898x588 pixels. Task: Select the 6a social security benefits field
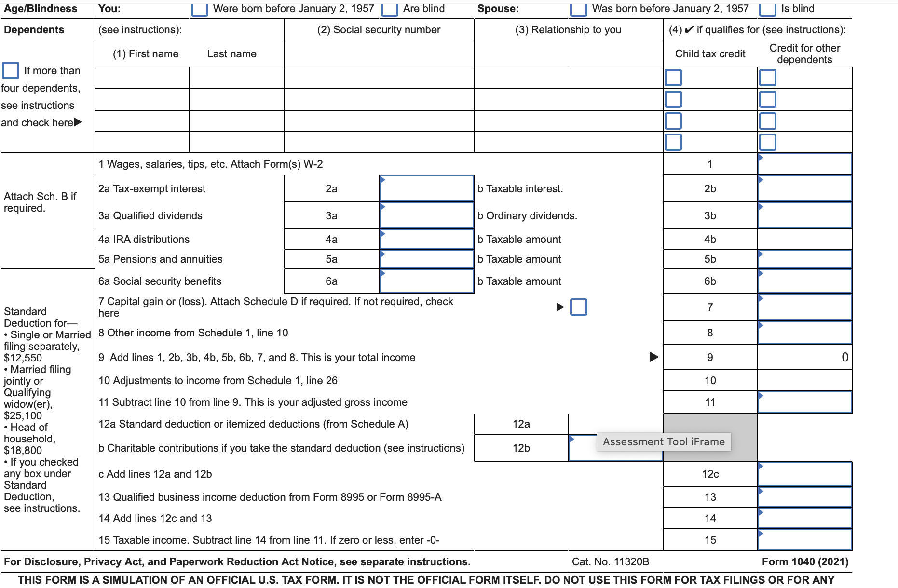point(426,281)
